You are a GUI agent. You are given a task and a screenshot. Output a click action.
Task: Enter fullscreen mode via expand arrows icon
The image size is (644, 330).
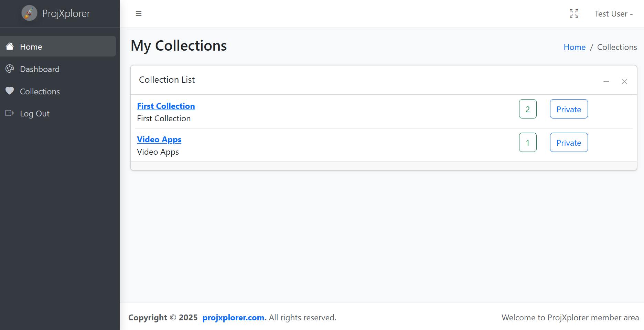point(574,13)
